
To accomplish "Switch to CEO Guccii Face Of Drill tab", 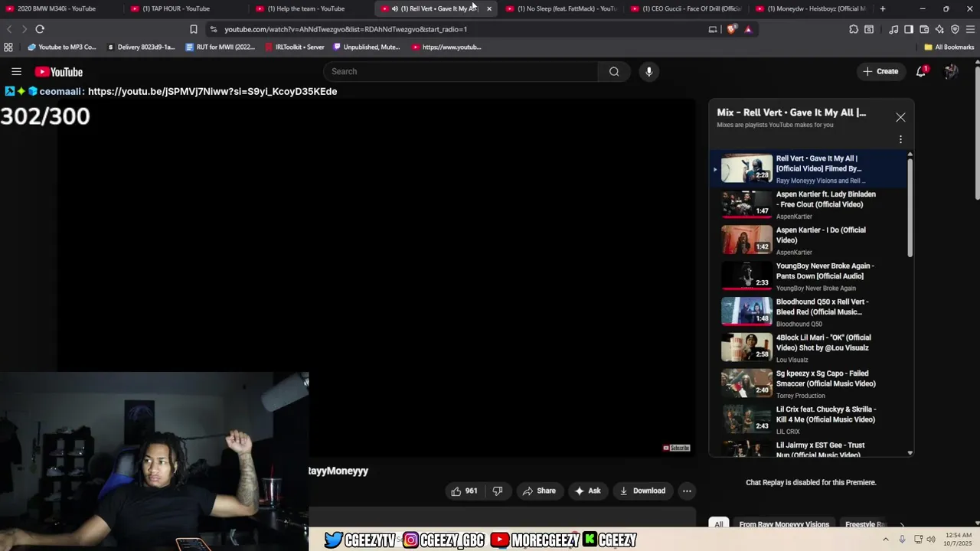I will tap(687, 8).
